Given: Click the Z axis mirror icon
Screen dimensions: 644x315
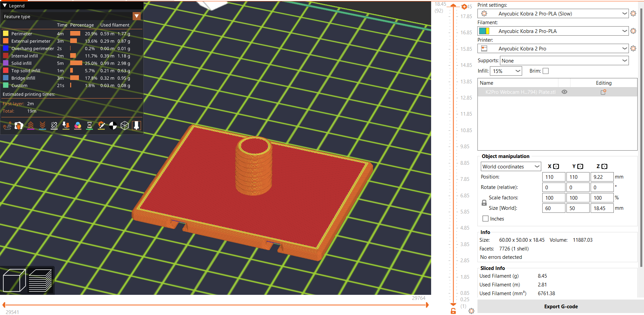Looking at the screenshot, I should [604, 166].
